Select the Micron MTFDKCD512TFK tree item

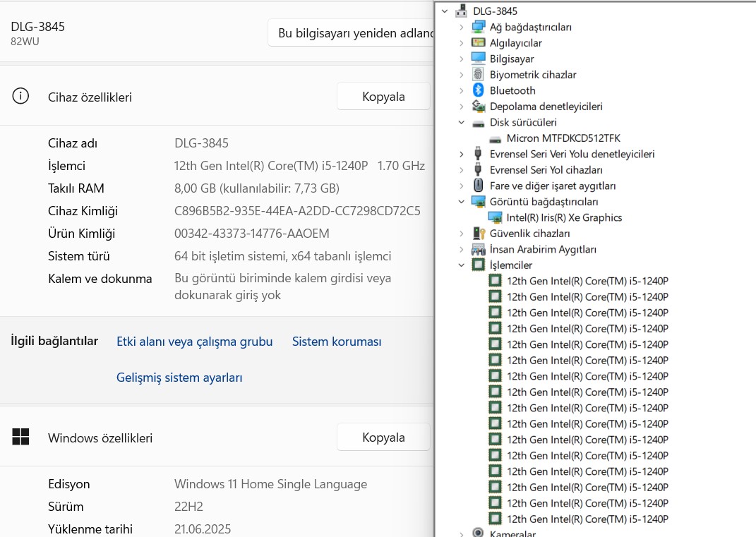[x=563, y=138]
